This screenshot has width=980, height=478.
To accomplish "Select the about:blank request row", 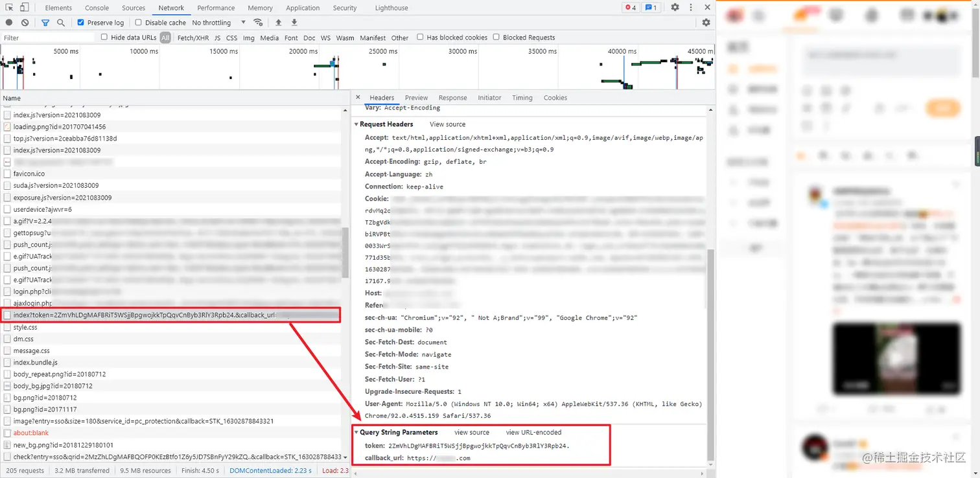I will point(171,433).
